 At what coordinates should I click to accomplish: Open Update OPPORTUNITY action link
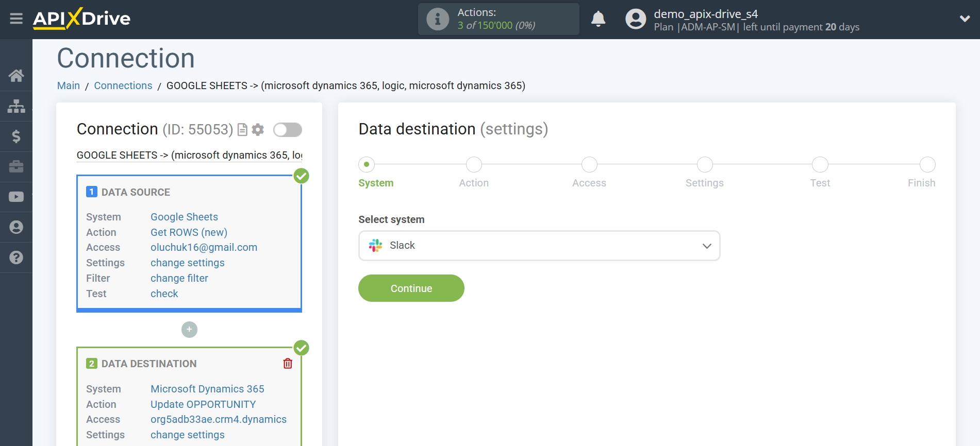(203, 404)
